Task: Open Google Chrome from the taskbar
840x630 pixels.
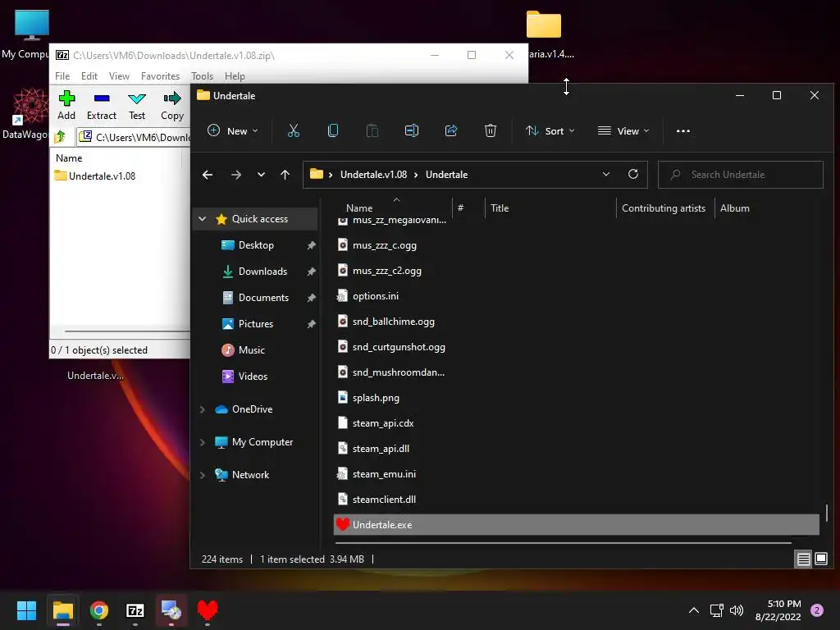Action: pos(99,610)
